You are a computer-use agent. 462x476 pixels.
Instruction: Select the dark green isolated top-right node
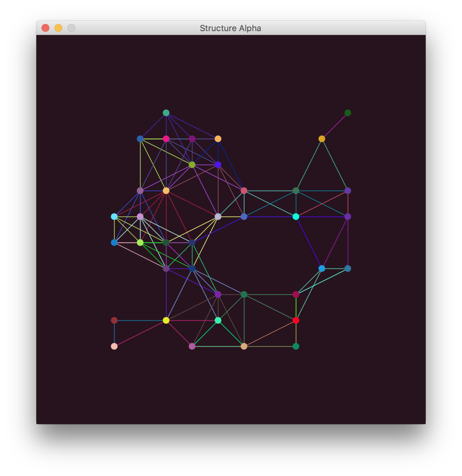pos(348,113)
